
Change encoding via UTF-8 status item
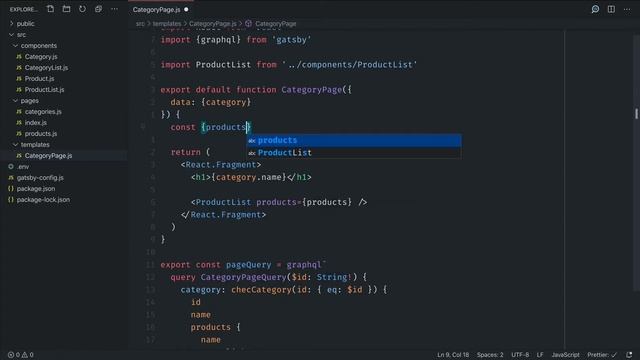point(520,355)
